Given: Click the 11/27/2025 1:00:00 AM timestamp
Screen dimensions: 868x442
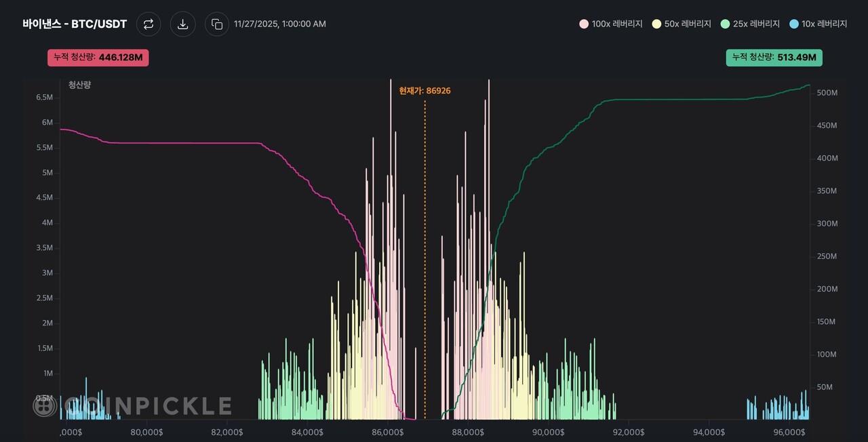Looking at the screenshot, I should click(280, 24).
